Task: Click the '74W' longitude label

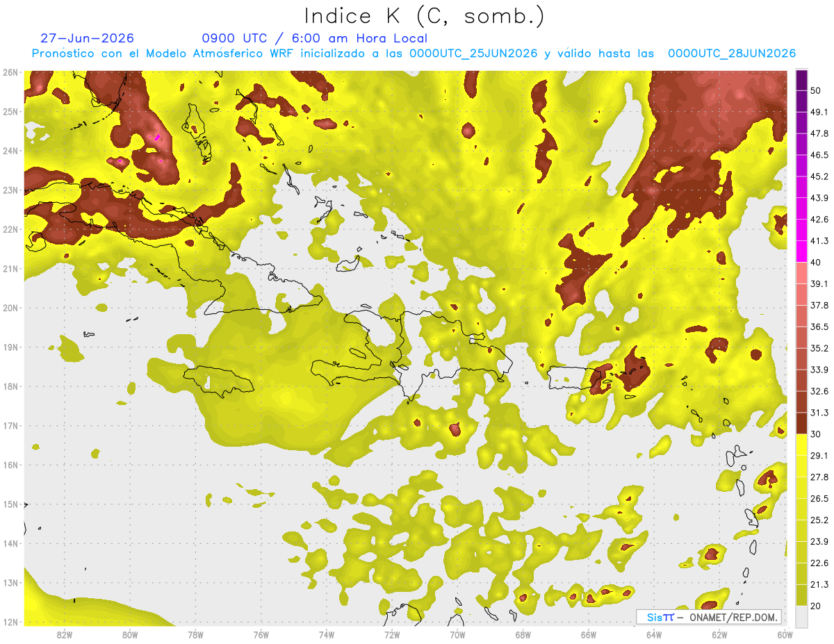Action: click(327, 635)
